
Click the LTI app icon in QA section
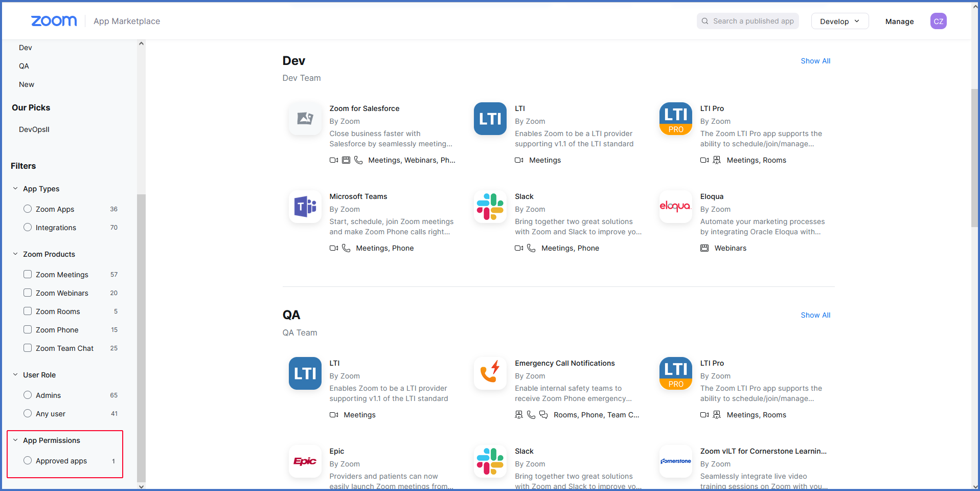click(x=305, y=373)
